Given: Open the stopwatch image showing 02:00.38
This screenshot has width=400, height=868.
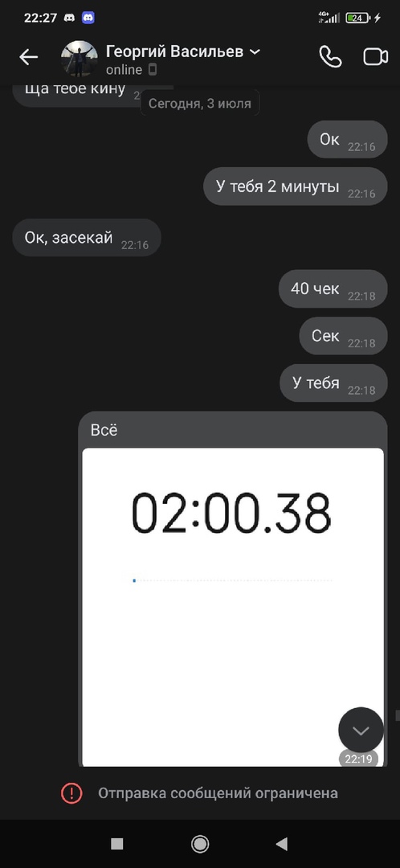Looking at the screenshot, I should [233, 607].
